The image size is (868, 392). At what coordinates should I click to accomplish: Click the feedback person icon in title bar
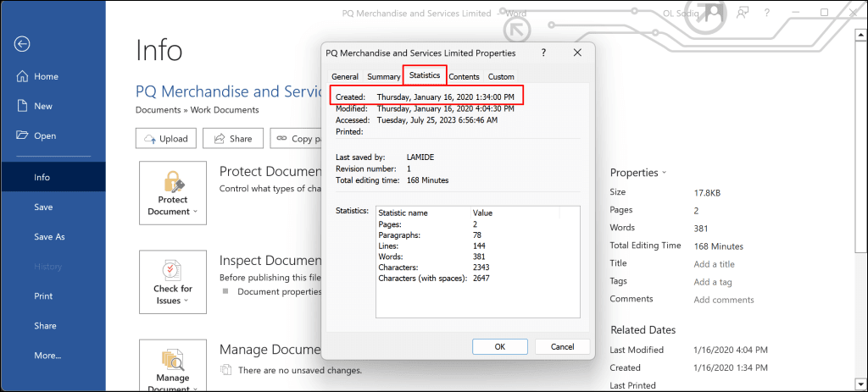tap(743, 13)
